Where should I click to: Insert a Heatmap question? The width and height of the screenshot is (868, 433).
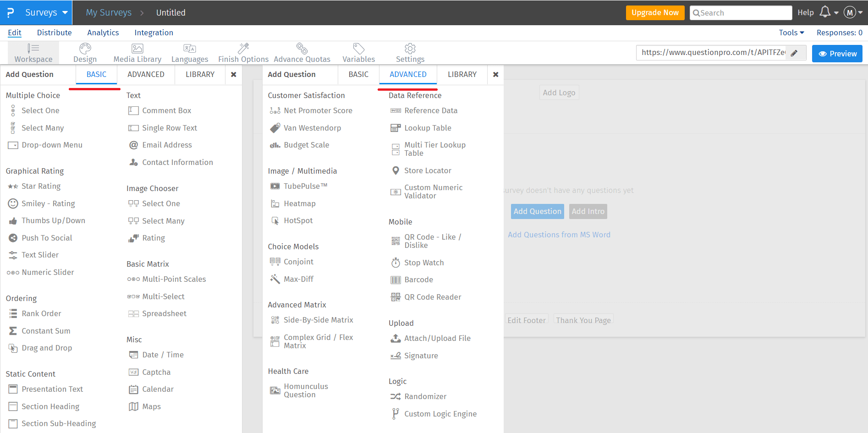click(299, 203)
